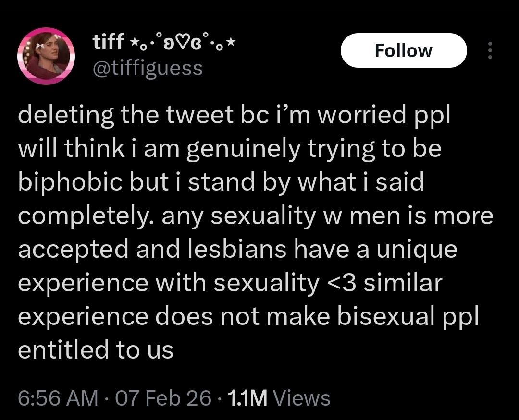
Task: Click the 6:56 AM timestamp
Action: (x=57, y=398)
